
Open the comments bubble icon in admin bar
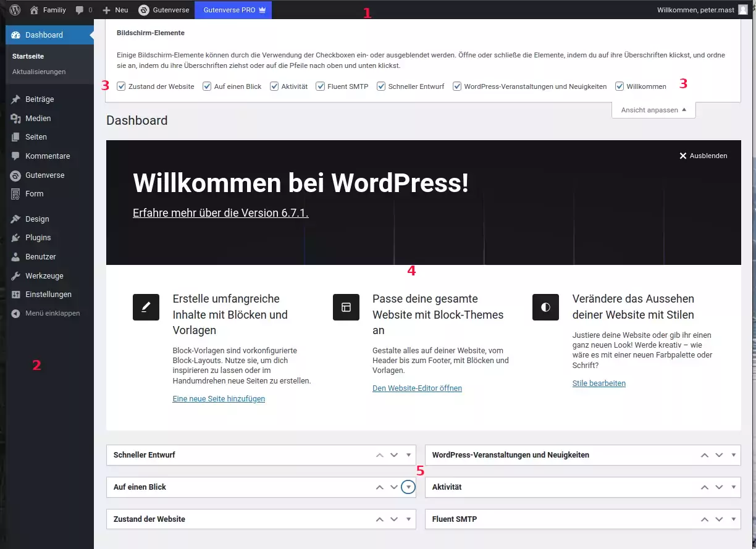click(80, 10)
